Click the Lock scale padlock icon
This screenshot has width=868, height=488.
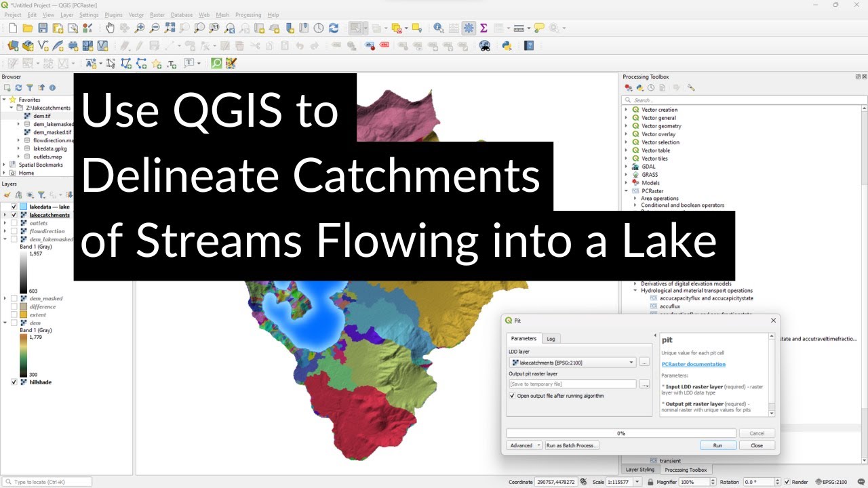click(x=650, y=482)
